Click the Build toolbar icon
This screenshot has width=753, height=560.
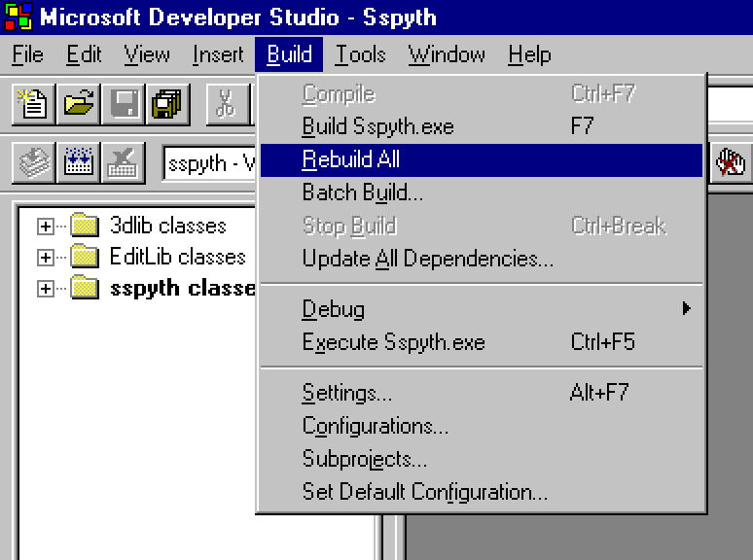pyautogui.click(x=78, y=162)
